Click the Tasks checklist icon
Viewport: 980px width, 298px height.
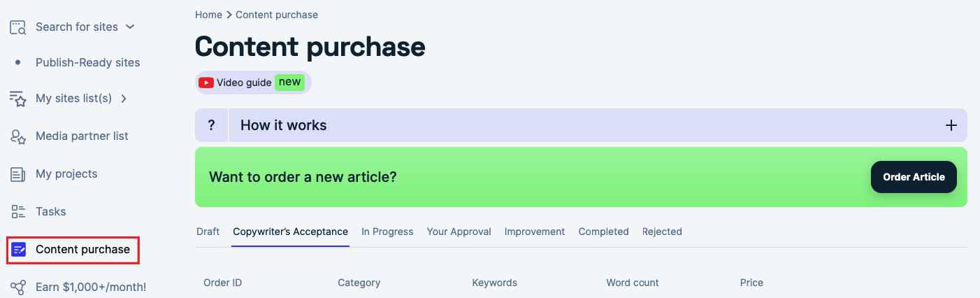18,212
